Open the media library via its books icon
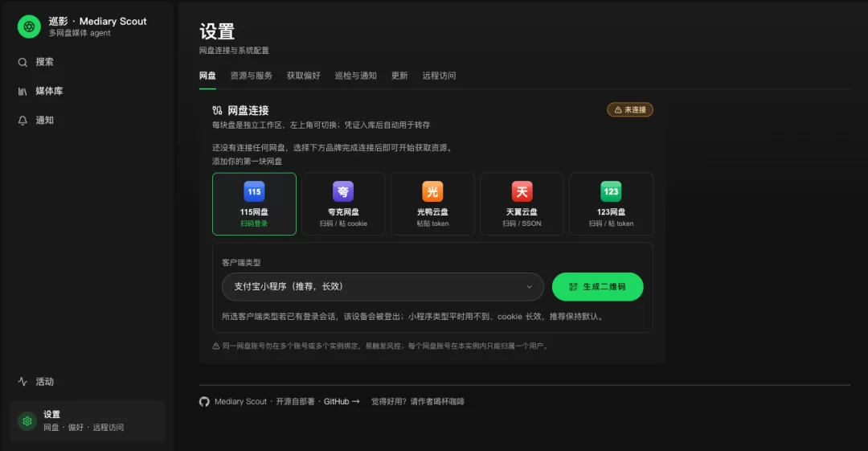868x451 pixels. pos(23,92)
